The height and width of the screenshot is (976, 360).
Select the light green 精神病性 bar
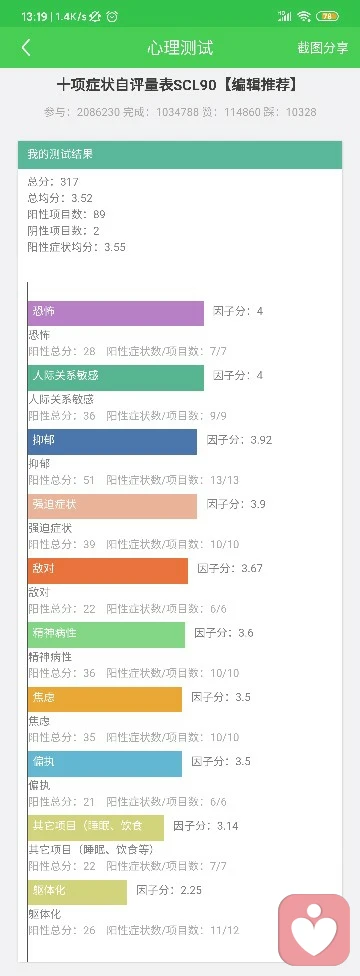tap(106, 635)
